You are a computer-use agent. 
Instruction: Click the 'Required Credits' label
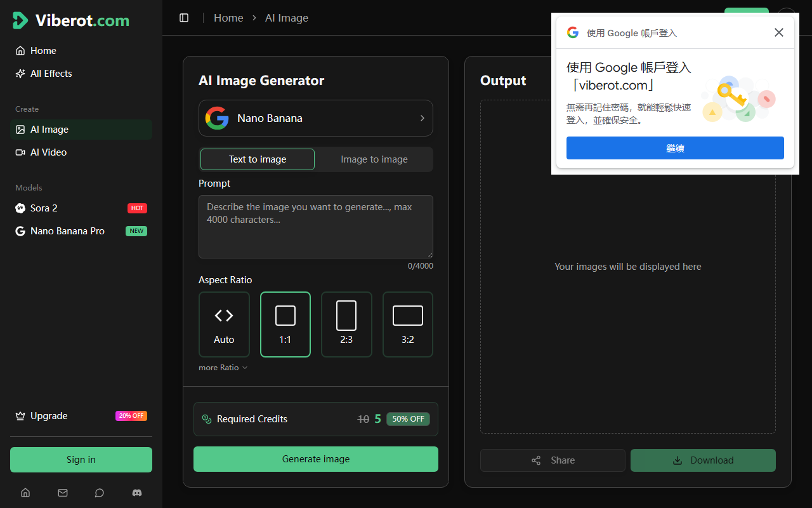[x=252, y=419]
